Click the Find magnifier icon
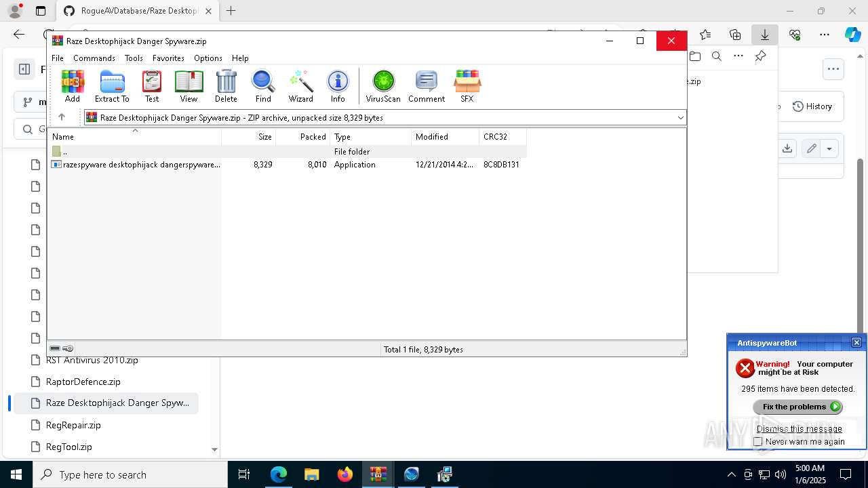This screenshot has height=488, width=868. (263, 86)
